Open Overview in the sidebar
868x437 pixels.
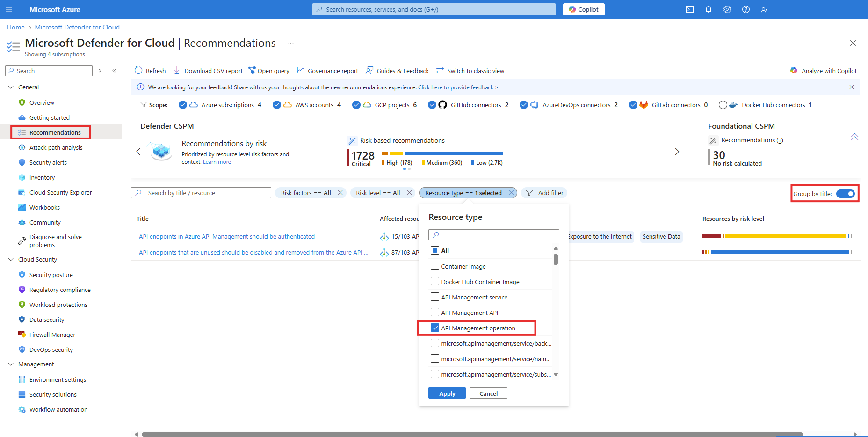coord(42,102)
